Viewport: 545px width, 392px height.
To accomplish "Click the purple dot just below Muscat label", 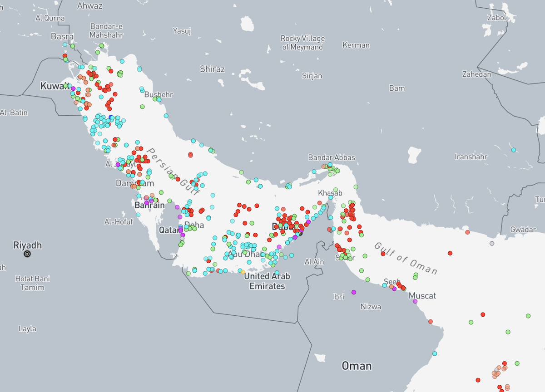I will point(415,302).
